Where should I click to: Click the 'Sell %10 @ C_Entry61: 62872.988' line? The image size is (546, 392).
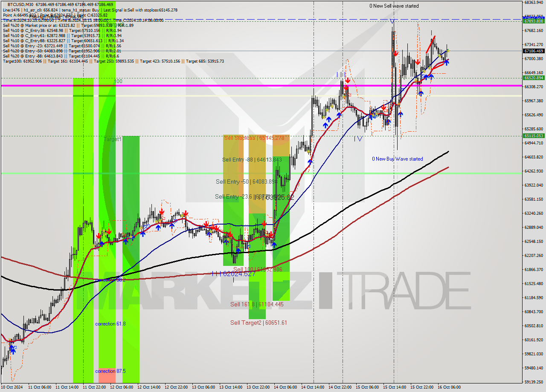tap(62, 35)
